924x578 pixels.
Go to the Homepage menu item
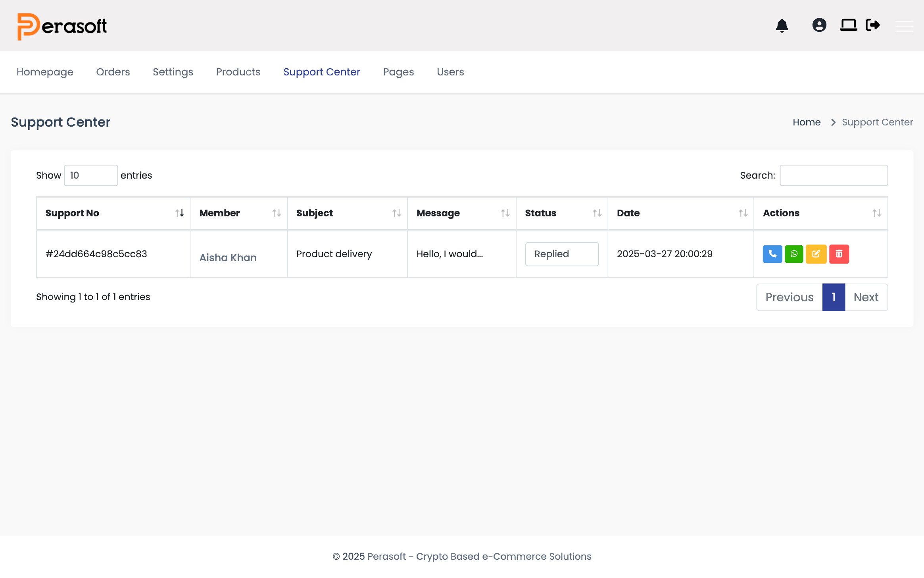[x=45, y=72]
